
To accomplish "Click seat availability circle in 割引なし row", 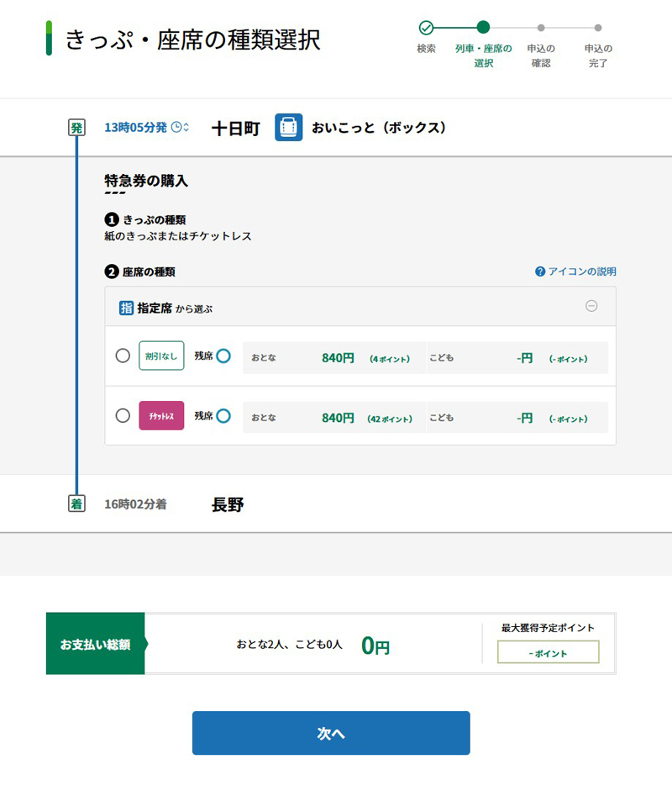I will click(x=223, y=356).
